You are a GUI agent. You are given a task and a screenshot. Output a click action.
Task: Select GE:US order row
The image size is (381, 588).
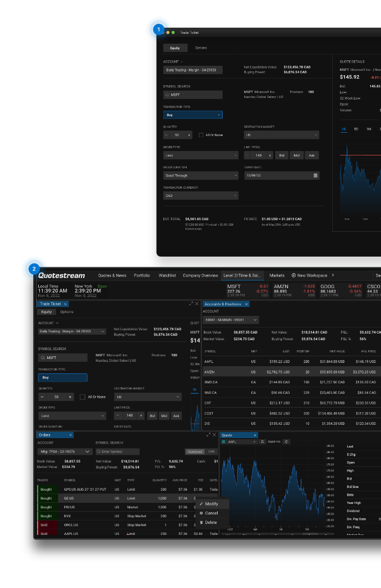point(127,498)
